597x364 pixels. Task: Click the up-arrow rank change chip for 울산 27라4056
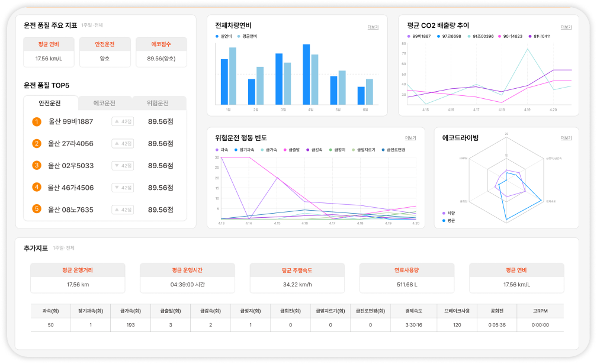(x=123, y=143)
